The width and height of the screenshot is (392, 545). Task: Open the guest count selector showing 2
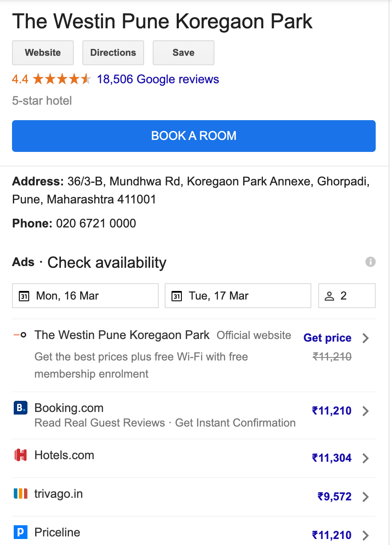pyautogui.click(x=347, y=296)
